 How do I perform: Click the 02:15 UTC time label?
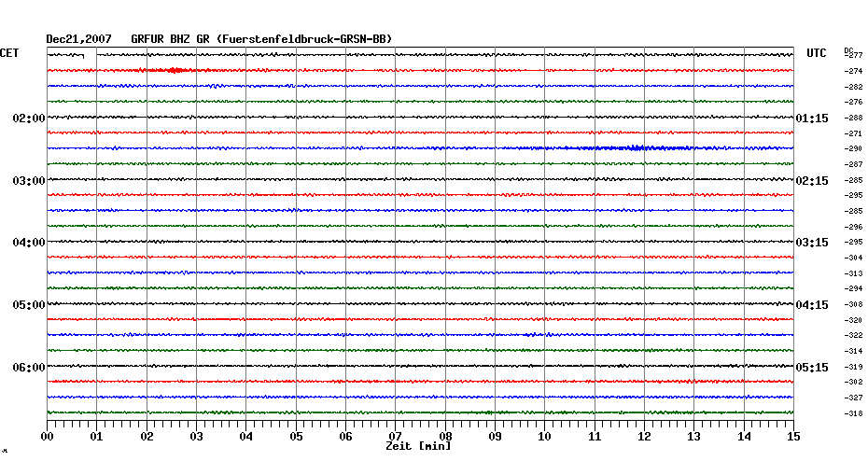coord(812,181)
